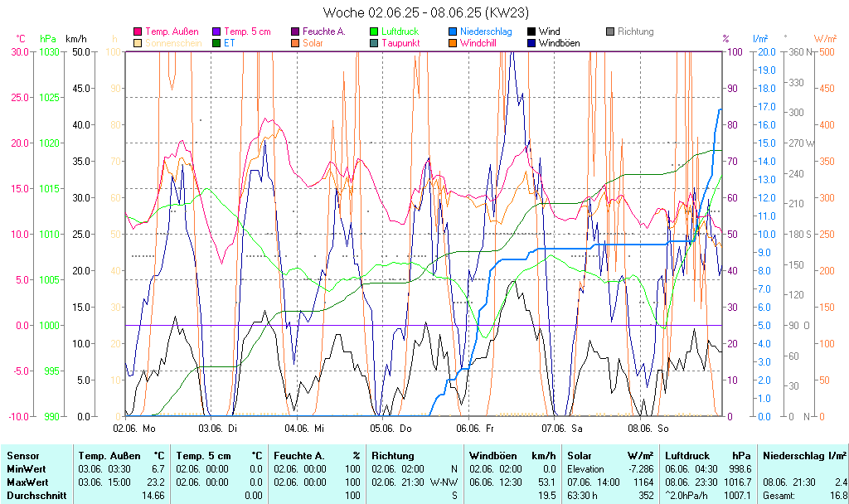Click the gray Richtung legend swatch
849x504 pixels.
tap(610, 32)
